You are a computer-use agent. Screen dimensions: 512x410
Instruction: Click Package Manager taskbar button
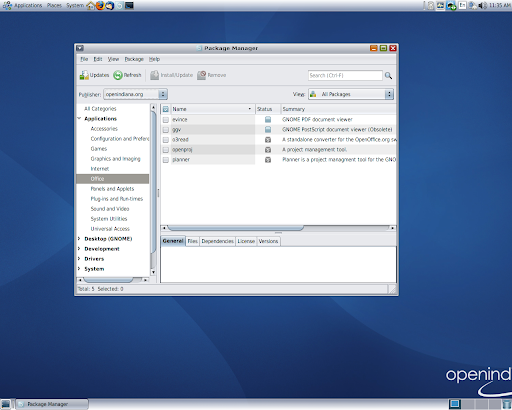pos(52,404)
